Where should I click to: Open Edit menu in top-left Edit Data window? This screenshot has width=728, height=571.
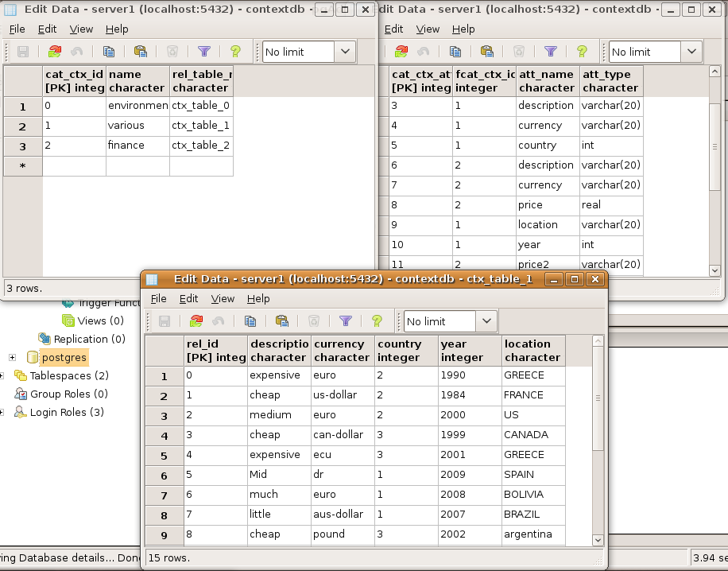coord(47,29)
